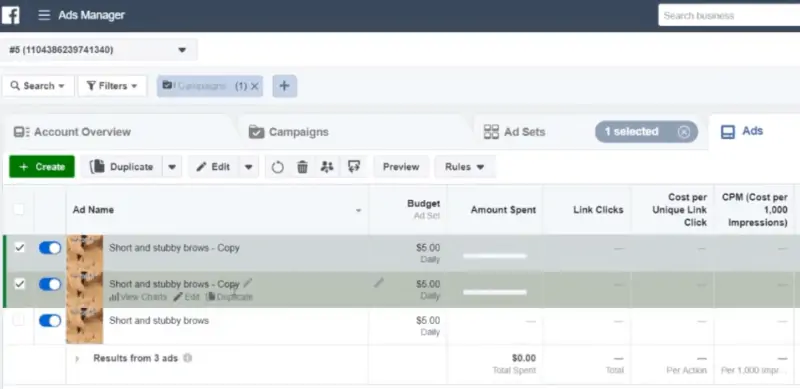Click the circular revert arrow toolbar icon
Screen dimensions: 800x389
tap(278, 167)
